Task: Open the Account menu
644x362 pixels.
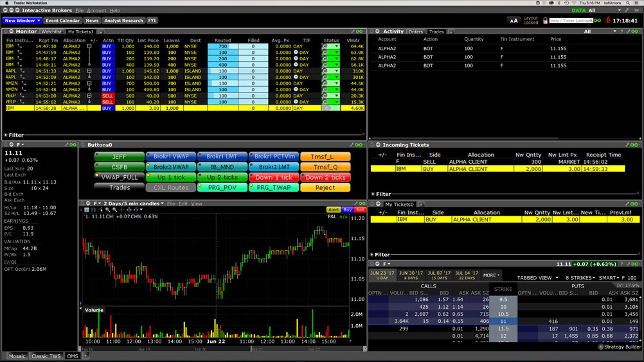Action: [x=96, y=11]
